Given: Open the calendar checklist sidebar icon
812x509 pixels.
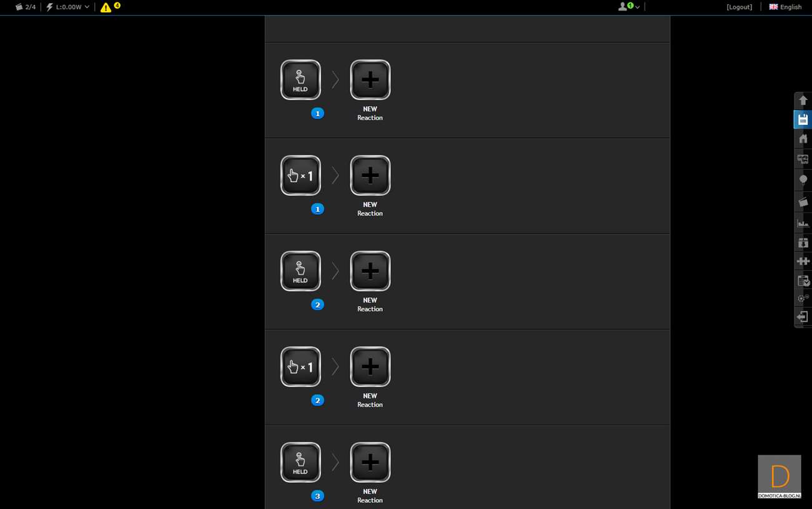Looking at the screenshot, I should (803, 280).
